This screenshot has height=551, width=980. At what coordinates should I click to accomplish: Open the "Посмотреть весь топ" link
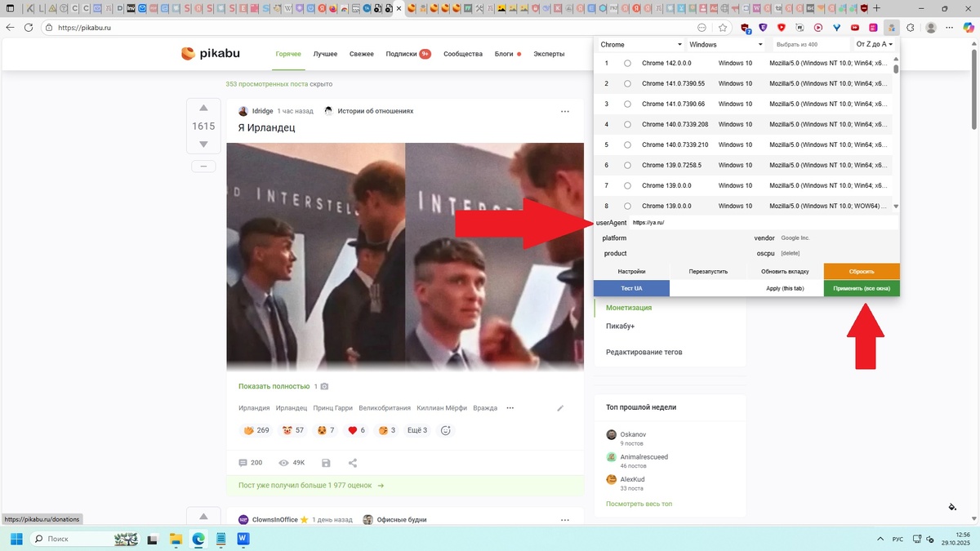pyautogui.click(x=639, y=504)
